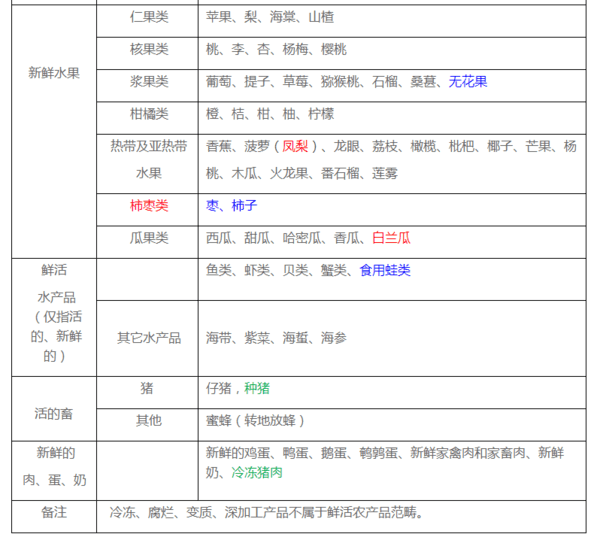
Task: Click the green 冷冻猪肉 text
Action: [257, 472]
